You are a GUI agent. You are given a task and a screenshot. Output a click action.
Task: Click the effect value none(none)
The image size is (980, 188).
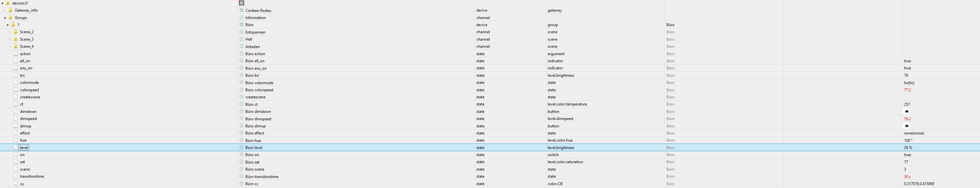pos(914,133)
